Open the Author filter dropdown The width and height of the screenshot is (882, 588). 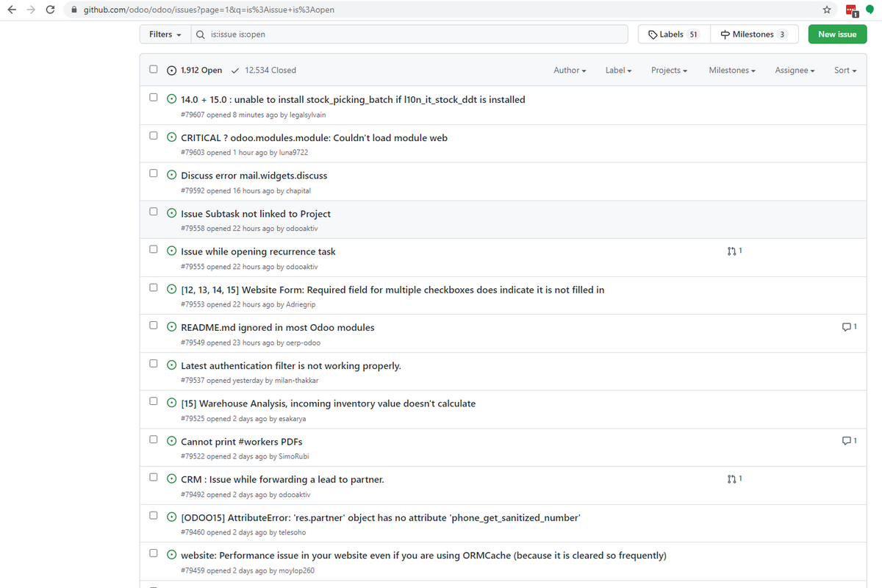click(x=570, y=71)
